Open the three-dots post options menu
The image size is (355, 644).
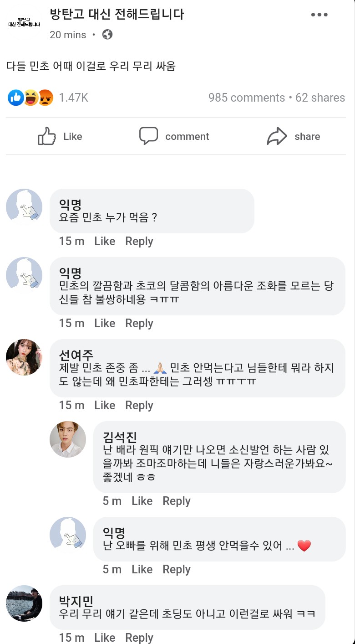coord(319,15)
